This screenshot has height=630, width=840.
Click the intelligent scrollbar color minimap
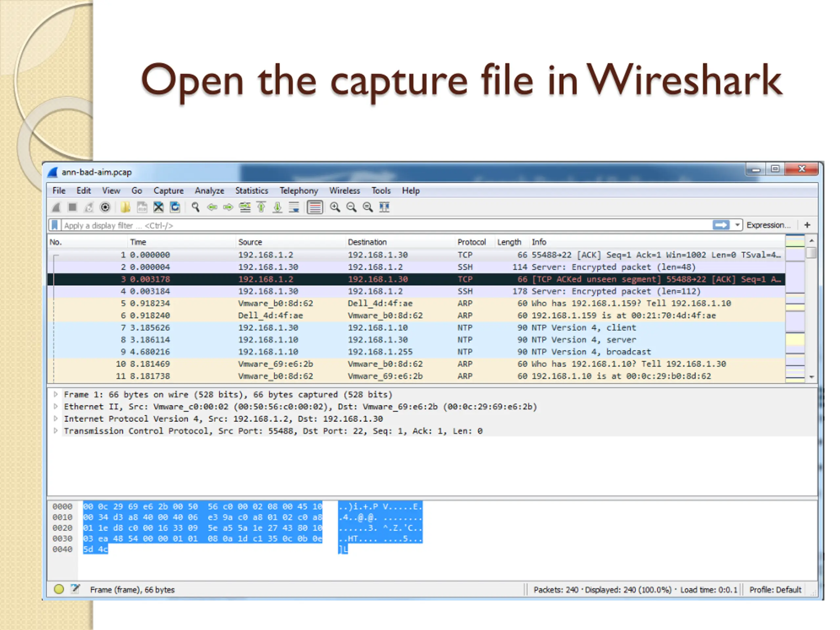coord(795,309)
